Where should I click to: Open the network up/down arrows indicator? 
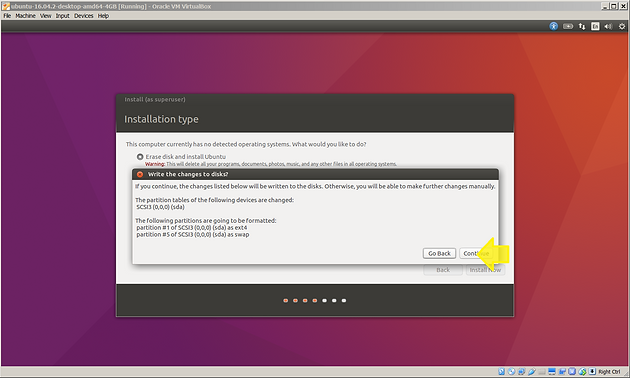[582, 26]
